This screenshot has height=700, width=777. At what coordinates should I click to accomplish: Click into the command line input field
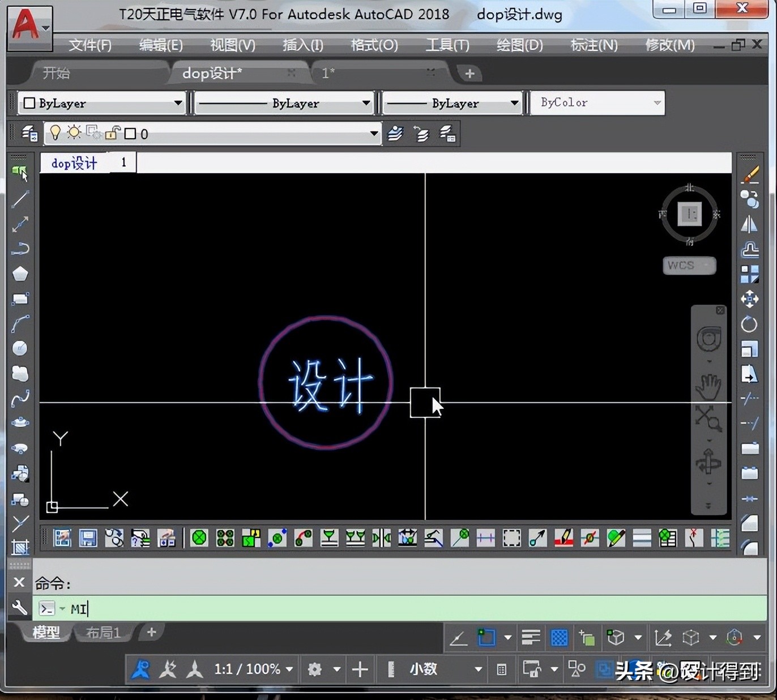396,609
